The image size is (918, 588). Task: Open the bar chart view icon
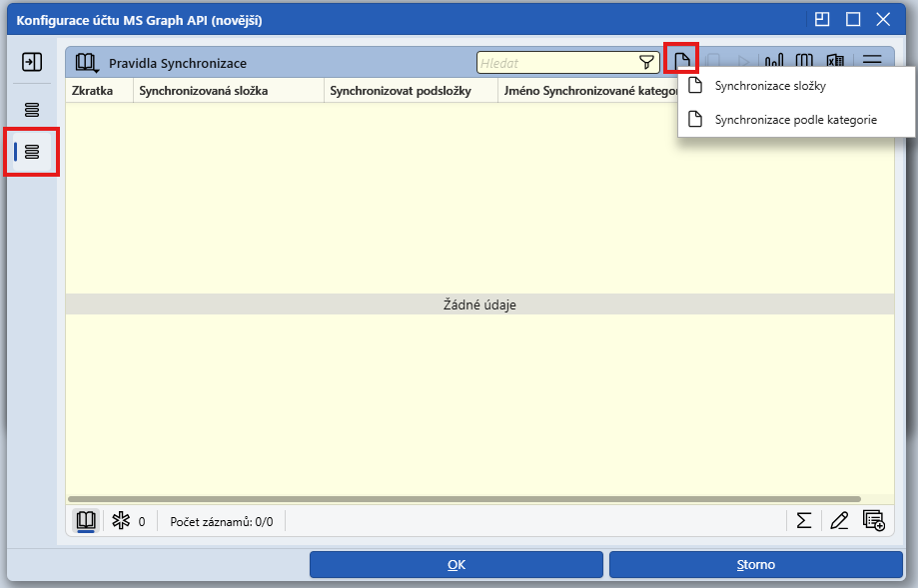tap(774, 62)
